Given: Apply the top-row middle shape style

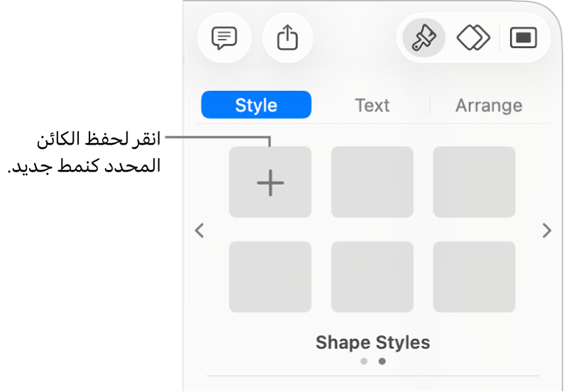Looking at the screenshot, I should [372, 182].
